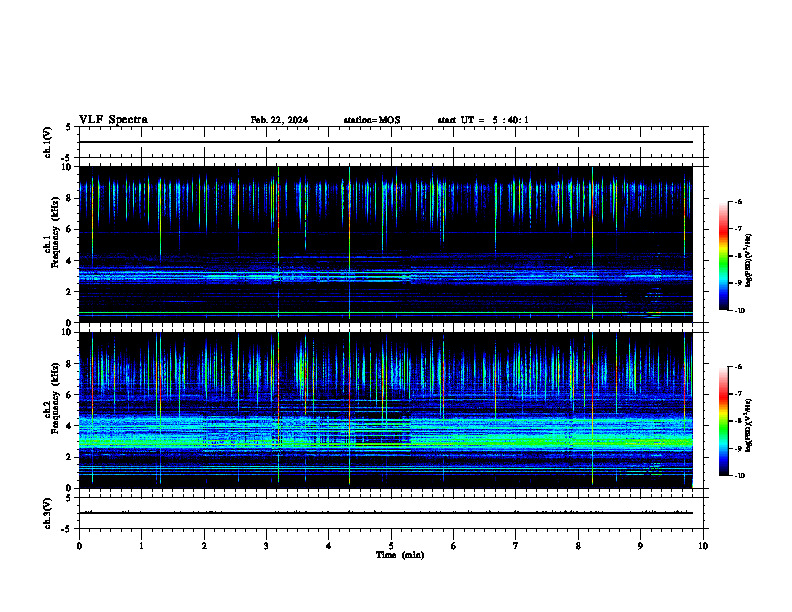The image size is (792, 612).
Task: Click the ch.2 spectrogram color scale bar
Action: [723, 421]
